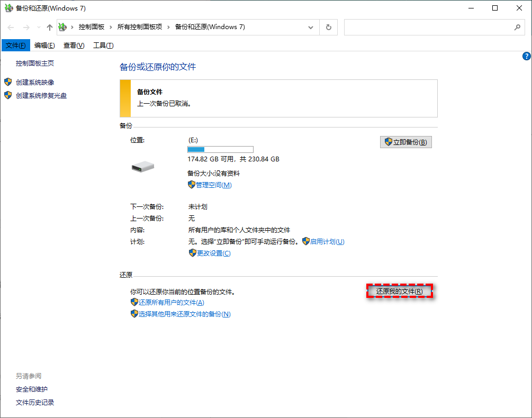The width and height of the screenshot is (532, 418).
Task: Click the address bar Control Panel icon
Action: click(62, 27)
